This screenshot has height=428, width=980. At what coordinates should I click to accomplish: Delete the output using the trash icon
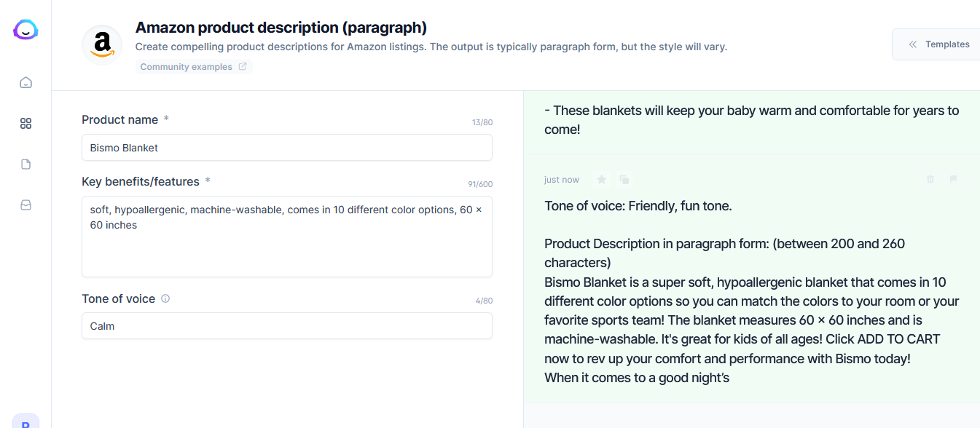pos(930,179)
